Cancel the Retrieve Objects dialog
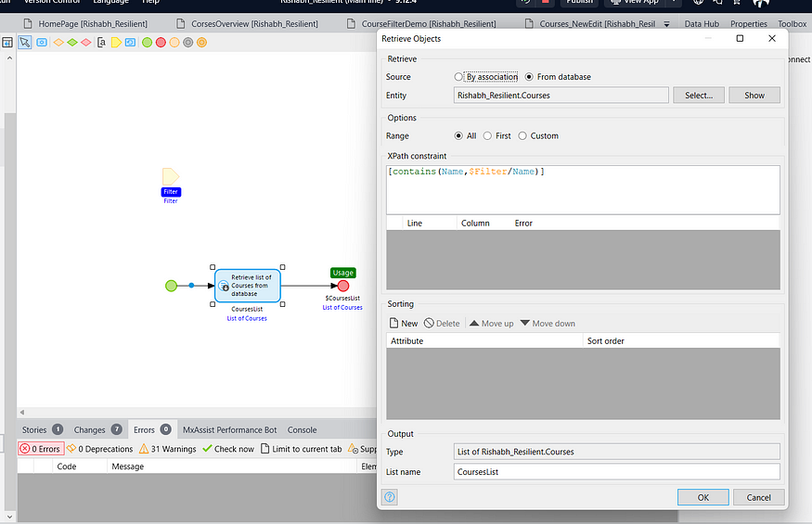Image resolution: width=812 pixels, height=524 pixels. 759,497
